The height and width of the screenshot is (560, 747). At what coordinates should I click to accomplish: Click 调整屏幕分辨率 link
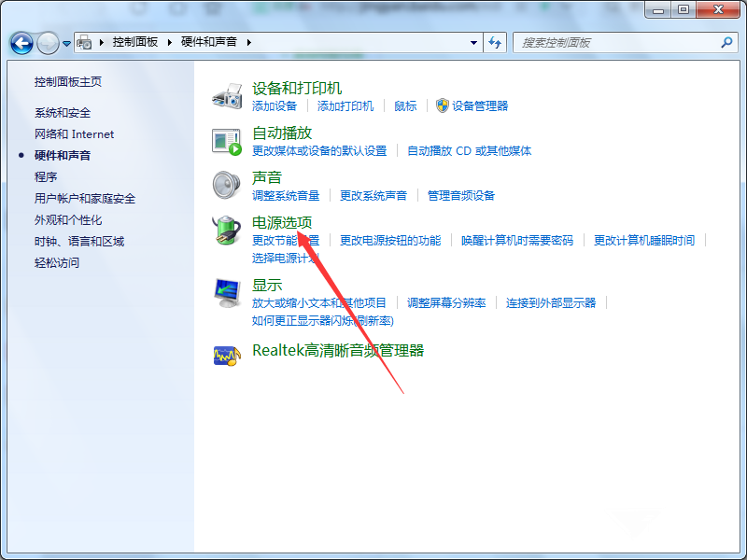[x=446, y=302]
